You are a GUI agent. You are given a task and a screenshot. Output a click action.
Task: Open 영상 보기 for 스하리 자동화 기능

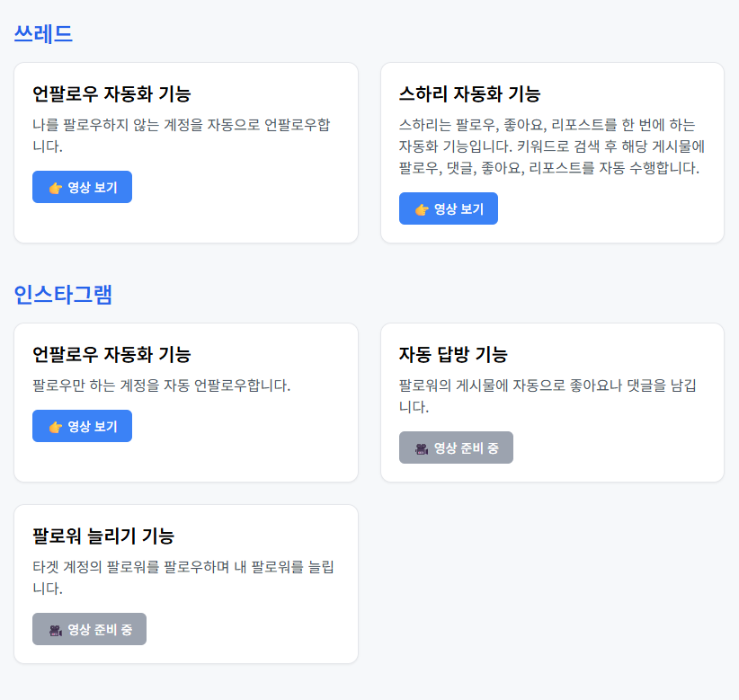[449, 208]
